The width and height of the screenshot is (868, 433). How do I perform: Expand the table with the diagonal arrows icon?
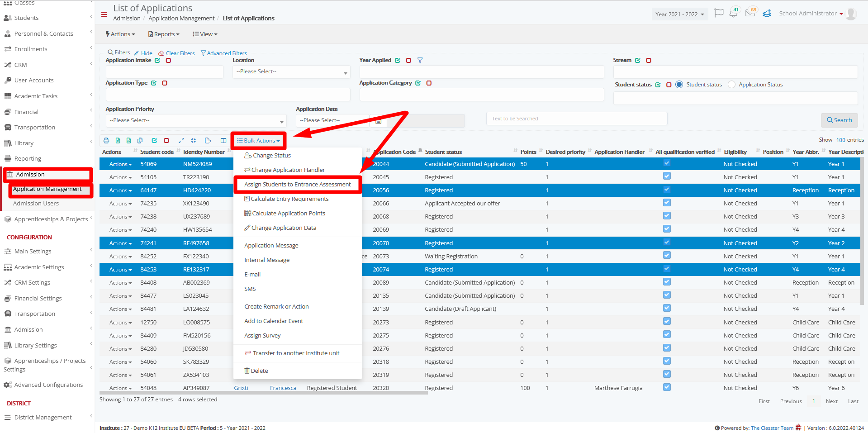(181, 141)
